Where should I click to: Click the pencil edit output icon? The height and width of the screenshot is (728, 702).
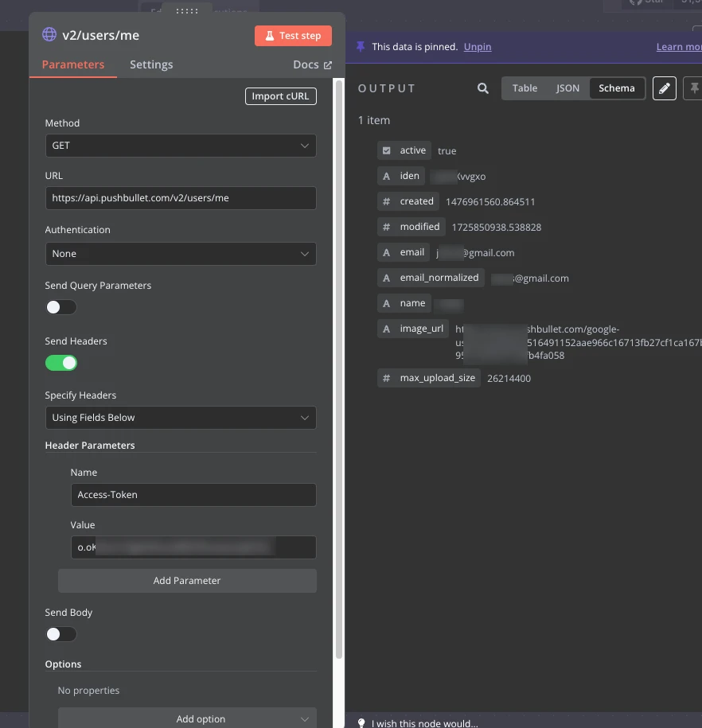pos(664,88)
